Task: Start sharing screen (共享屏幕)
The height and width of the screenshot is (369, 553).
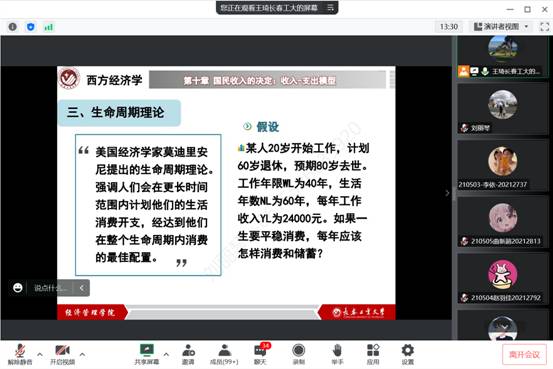Action: pyautogui.click(x=147, y=355)
